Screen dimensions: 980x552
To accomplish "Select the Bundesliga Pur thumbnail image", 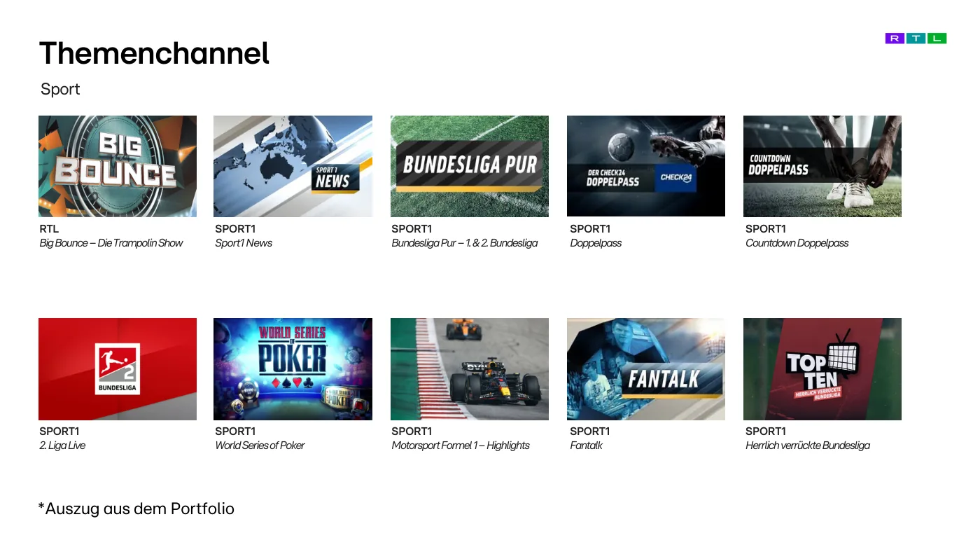I will [x=470, y=166].
